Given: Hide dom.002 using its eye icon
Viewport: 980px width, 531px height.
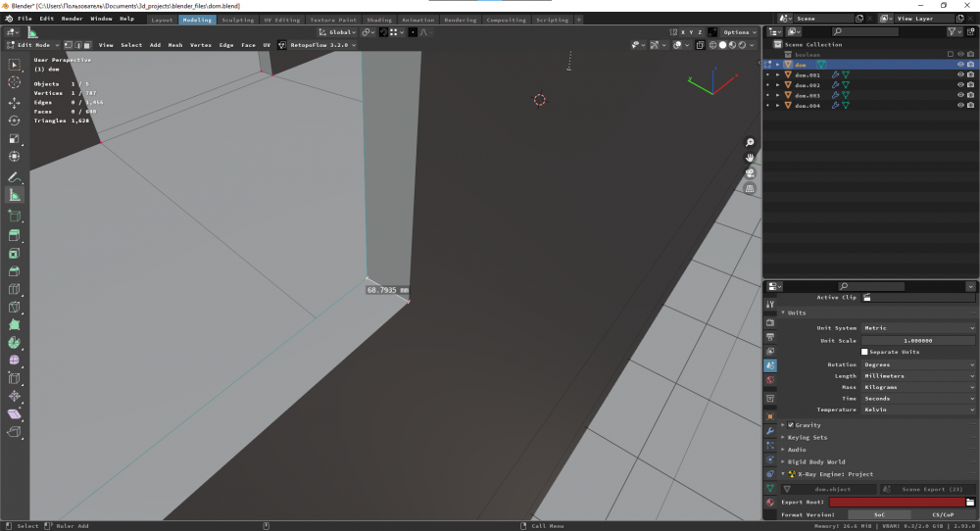Looking at the screenshot, I should 959,85.
